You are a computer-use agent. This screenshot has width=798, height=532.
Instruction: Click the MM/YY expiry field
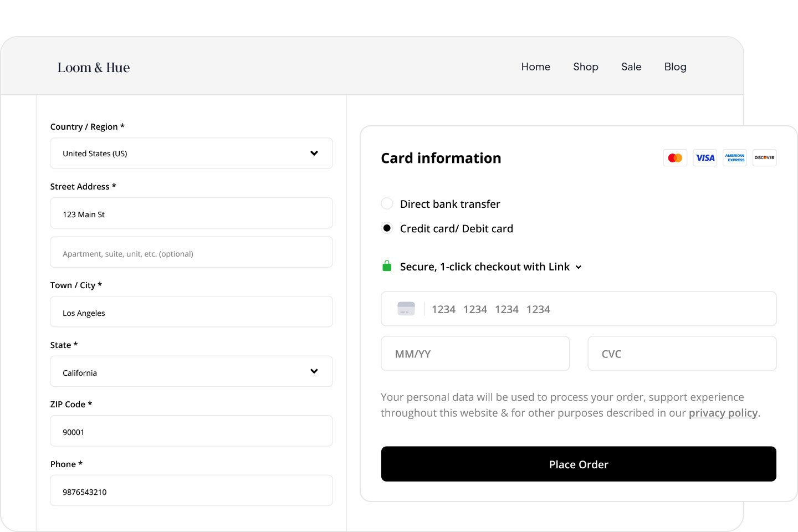(x=475, y=354)
